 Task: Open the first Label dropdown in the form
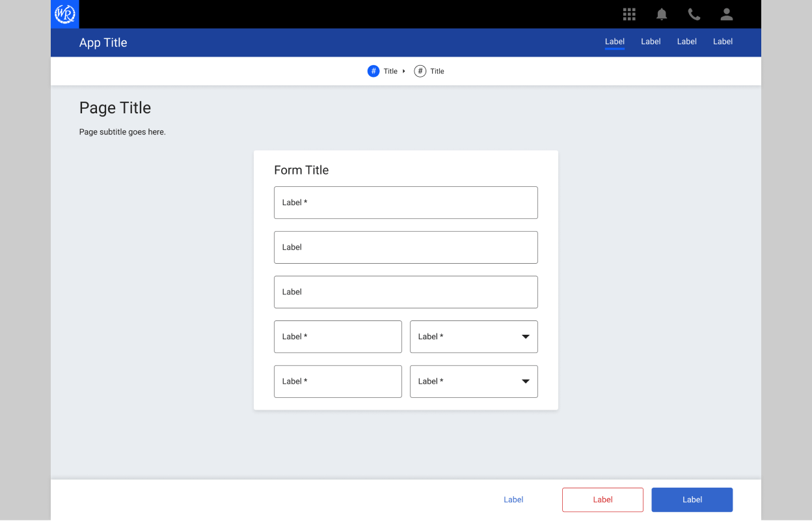[x=474, y=337]
